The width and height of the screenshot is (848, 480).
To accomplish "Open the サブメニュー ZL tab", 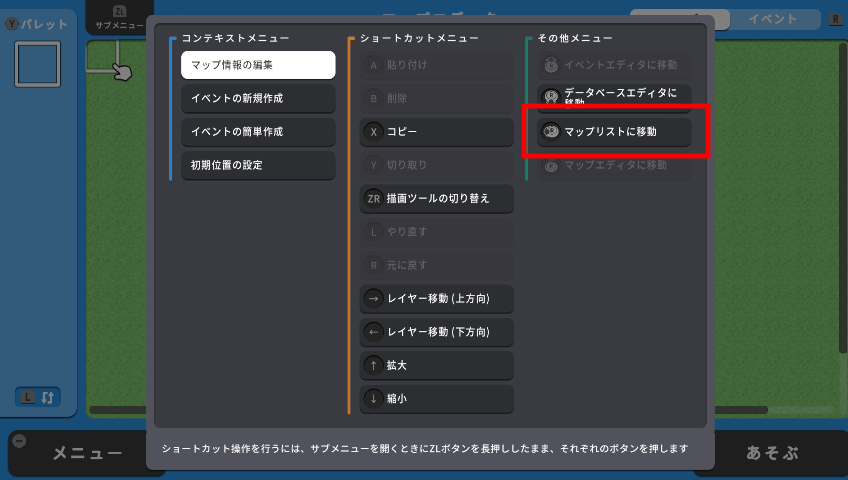I will pyautogui.click(x=120, y=18).
